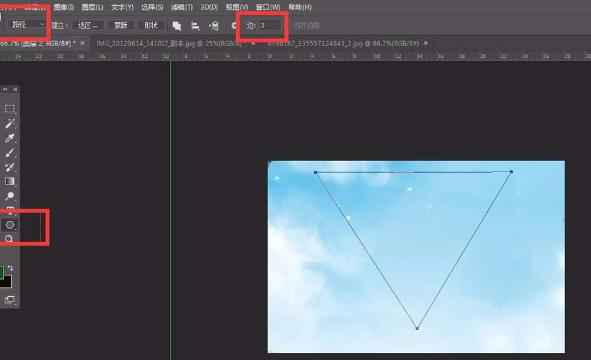Open the 图像(I) menu
Image resolution: width=591 pixels, height=360 pixels.
tap(63, 7)
